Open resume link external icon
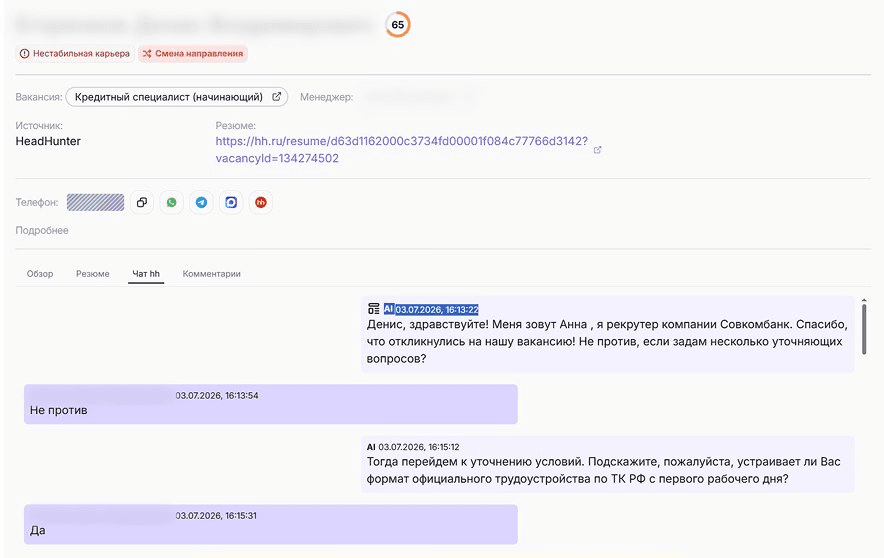The image size is (884, 558). pos(598,150)
